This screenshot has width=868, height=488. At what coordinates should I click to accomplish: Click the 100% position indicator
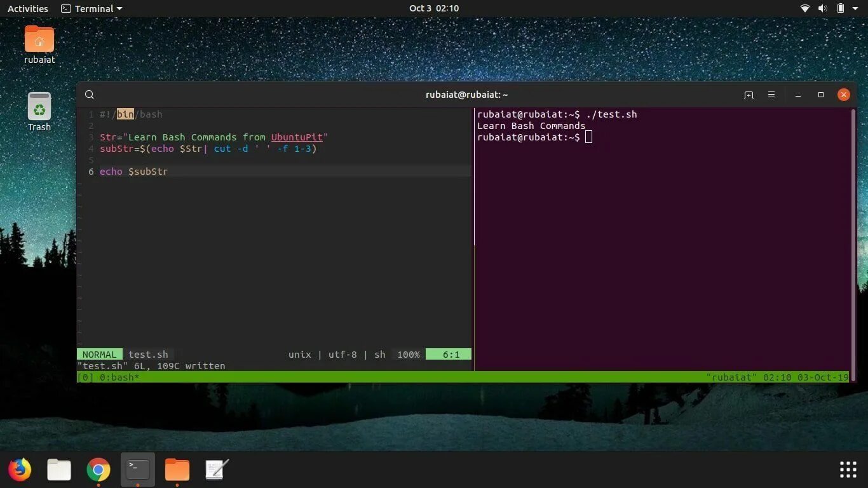point(409,355)
